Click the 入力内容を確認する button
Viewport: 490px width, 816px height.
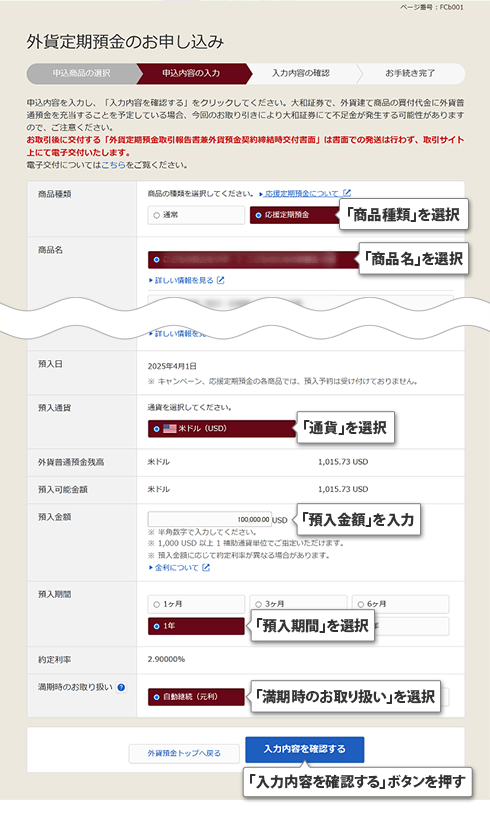click(305, 749)
